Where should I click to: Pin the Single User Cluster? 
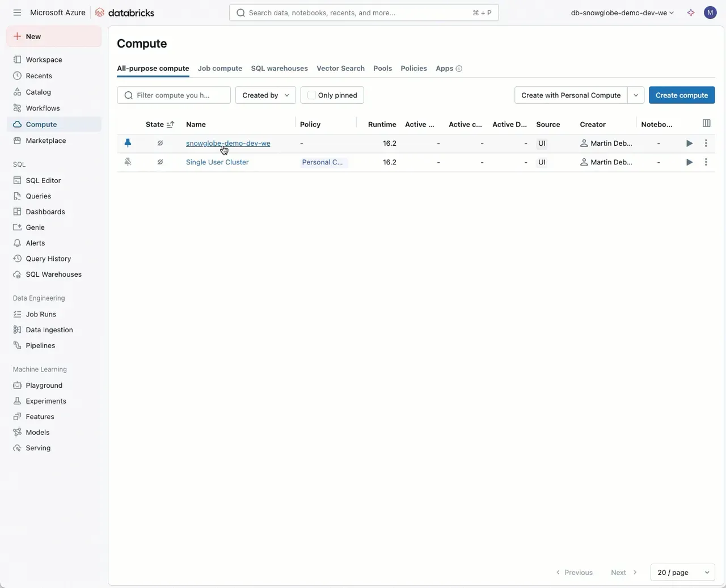128,162
